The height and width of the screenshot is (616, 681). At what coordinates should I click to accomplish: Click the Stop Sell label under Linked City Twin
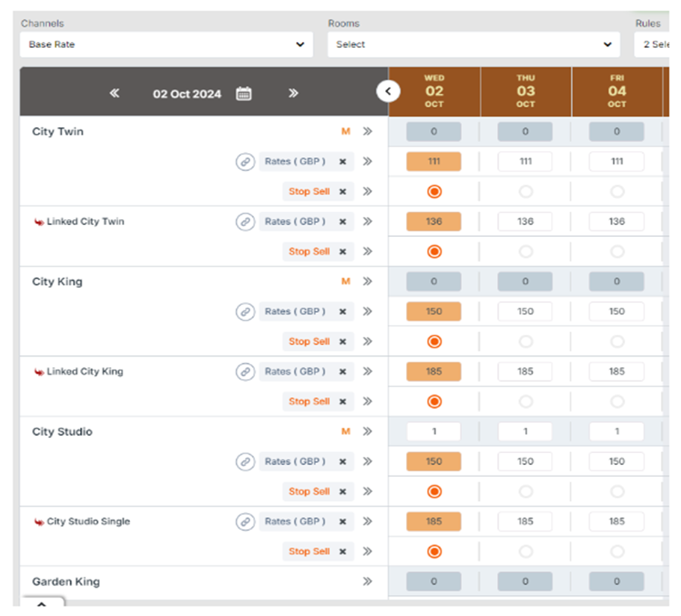[x=309, y=252]
